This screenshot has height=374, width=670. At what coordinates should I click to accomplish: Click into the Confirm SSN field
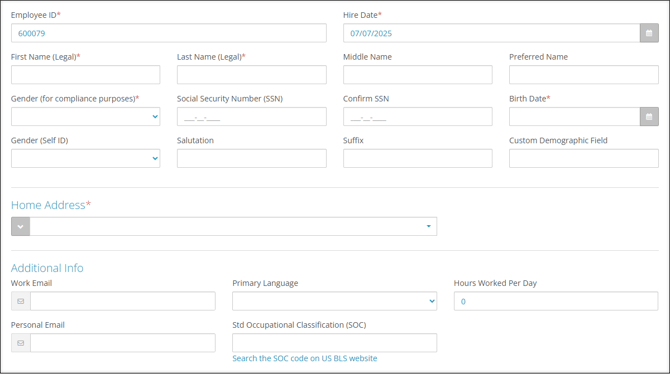tap(417, 117)
